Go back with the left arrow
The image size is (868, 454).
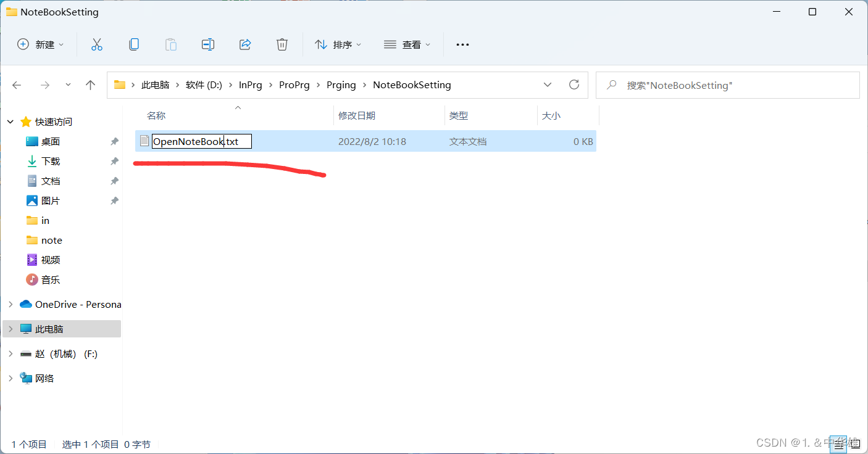pos(17,85)
